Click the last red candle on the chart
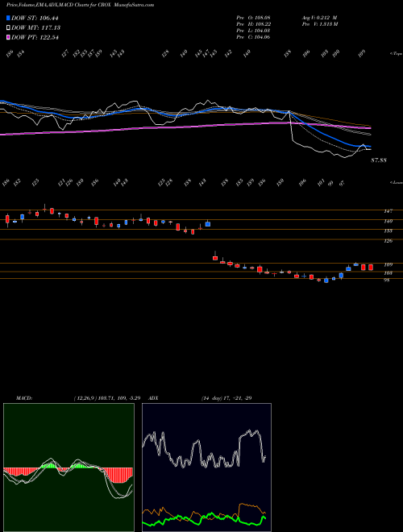The image size is (403, 532). 371,268
